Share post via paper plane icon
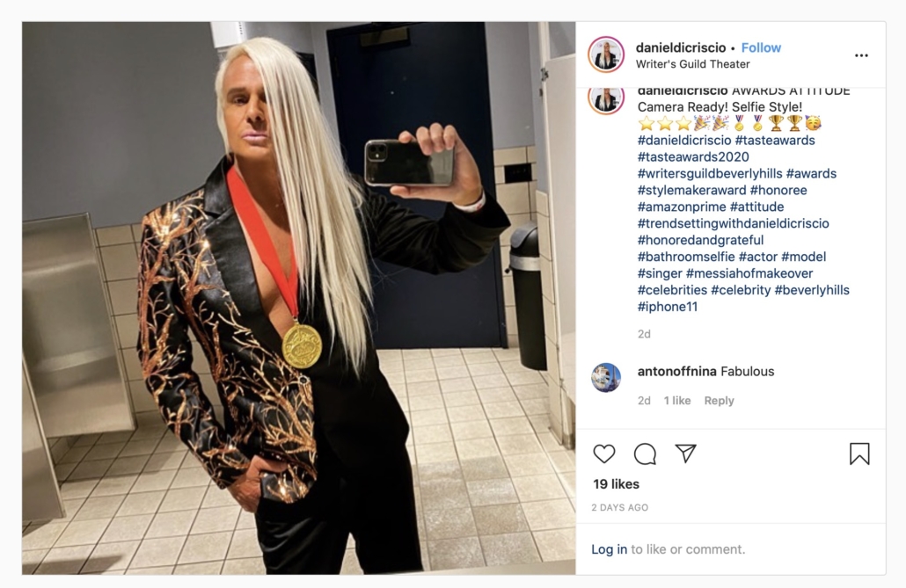The image size is (906, 588). [685, 454]
